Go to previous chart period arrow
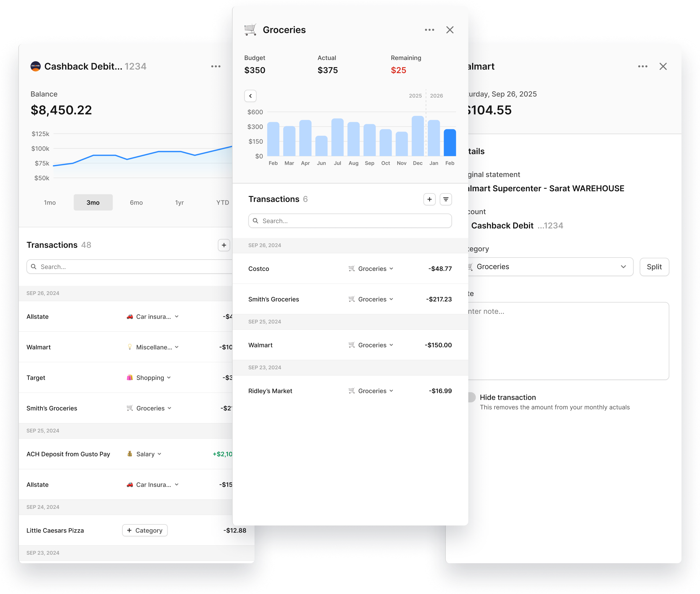 (250, 96)
